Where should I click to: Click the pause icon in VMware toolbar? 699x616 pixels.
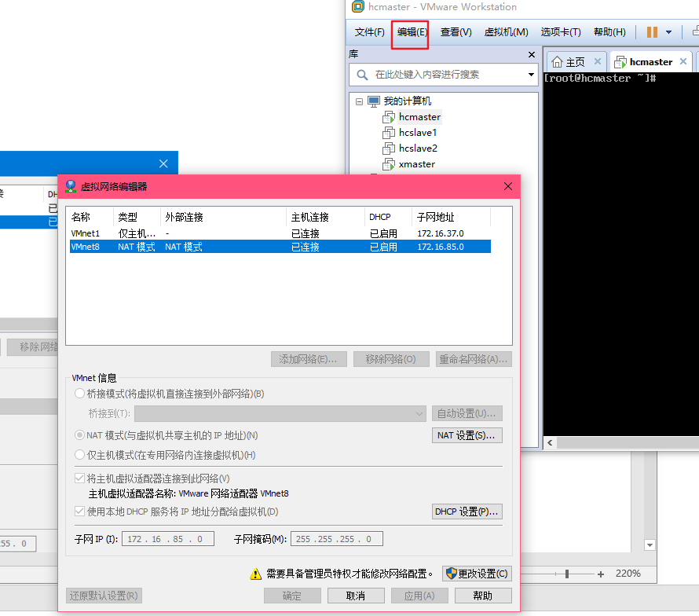pyautogui.click(x=652, y=32)
